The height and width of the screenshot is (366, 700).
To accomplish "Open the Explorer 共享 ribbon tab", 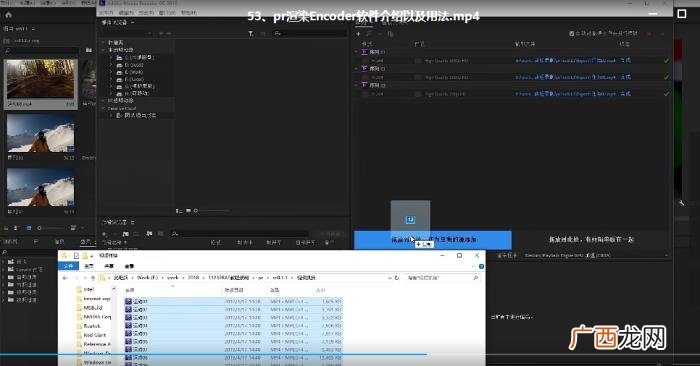I will [x=109, y=266].
